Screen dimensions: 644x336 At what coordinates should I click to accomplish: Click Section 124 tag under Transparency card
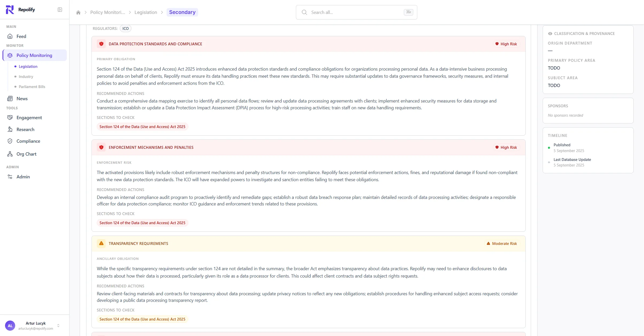(142, 319)
